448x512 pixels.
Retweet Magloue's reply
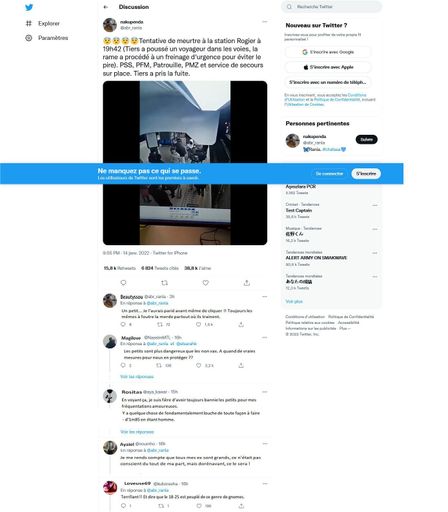tap(159, 365)
